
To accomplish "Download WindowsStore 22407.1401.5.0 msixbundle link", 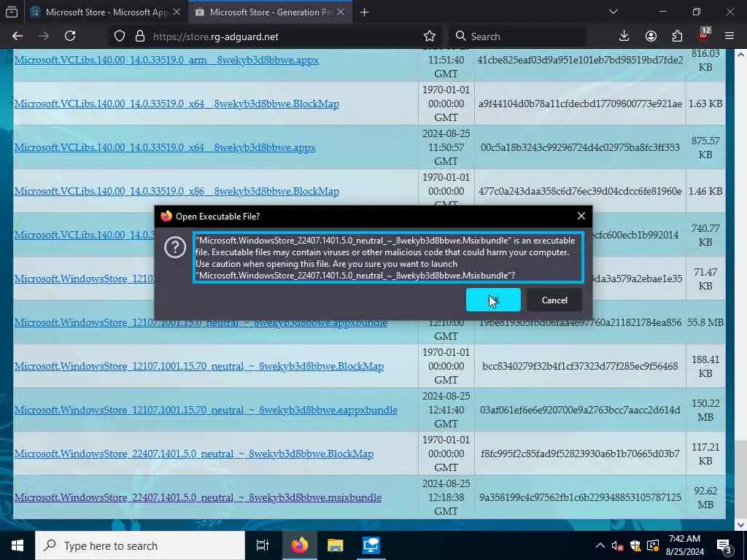I will [x=198, y=497].
